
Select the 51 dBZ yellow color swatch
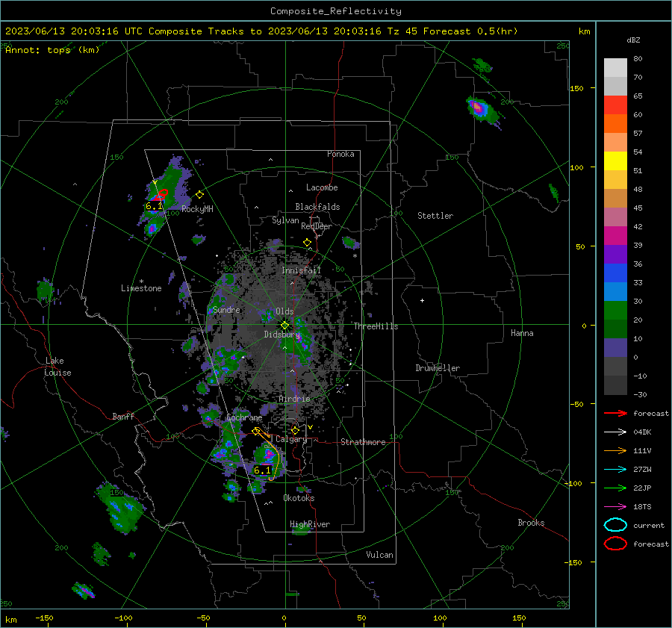615,161
